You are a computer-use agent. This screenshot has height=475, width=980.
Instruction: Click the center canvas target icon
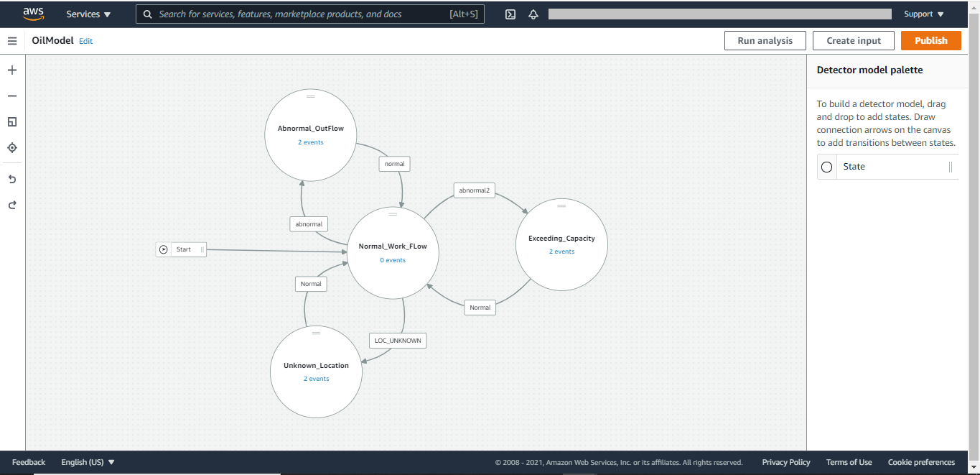12,148
